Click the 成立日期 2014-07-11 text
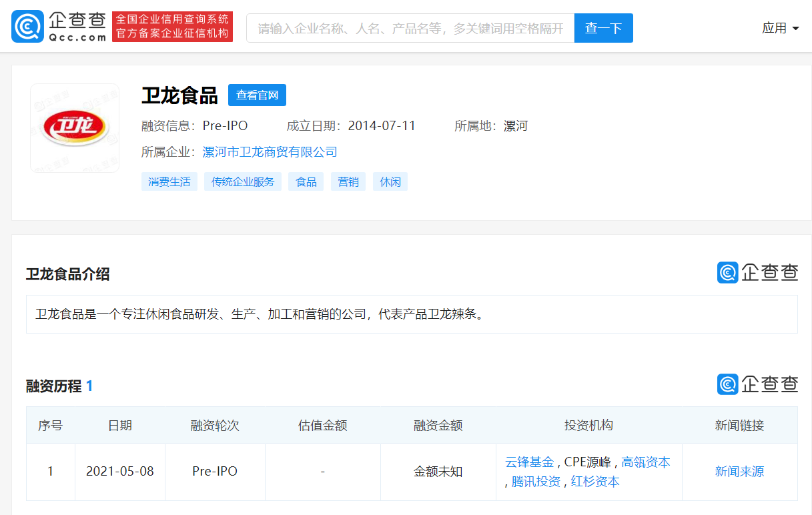Screen dimensions: 812x515 coord(352,125)
